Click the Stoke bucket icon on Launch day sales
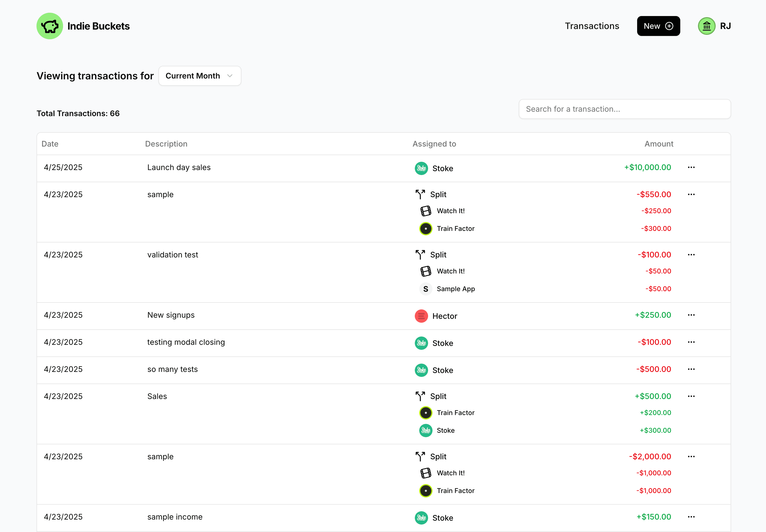 coord(421,168)
